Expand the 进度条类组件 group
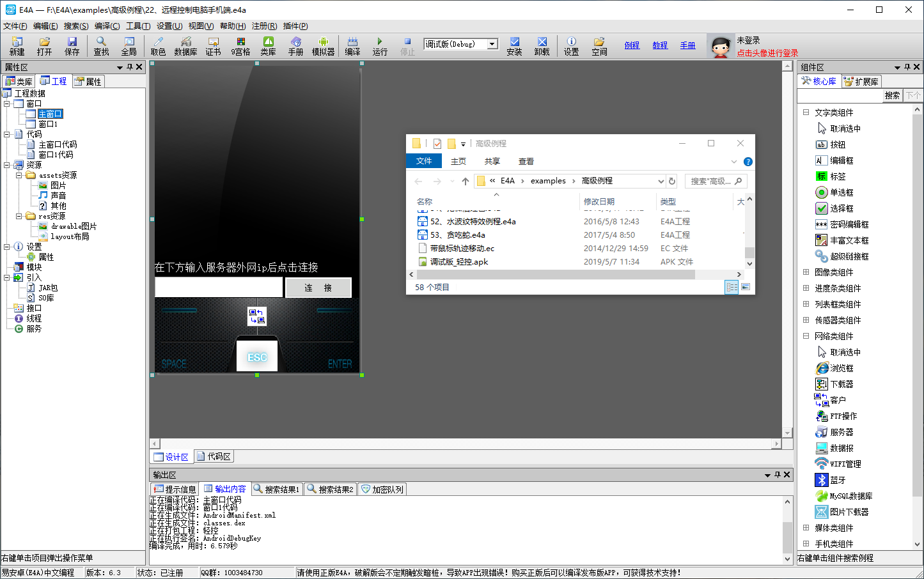 [806, 288]
